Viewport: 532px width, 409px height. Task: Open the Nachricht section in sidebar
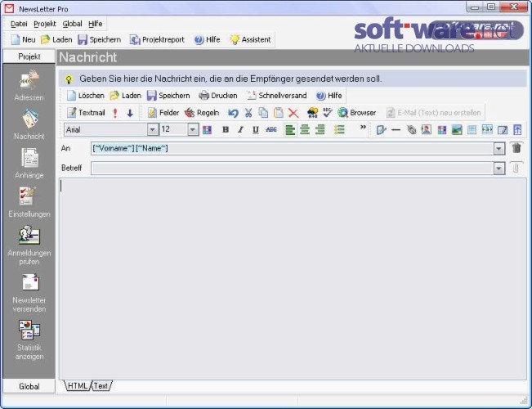[29, 124]
